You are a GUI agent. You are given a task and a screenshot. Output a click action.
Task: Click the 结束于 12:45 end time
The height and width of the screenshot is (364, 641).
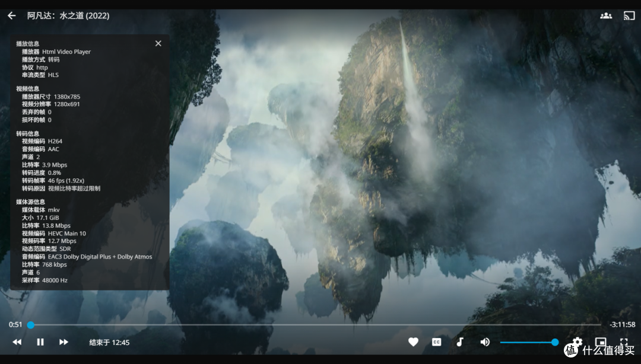pos(109,342)
